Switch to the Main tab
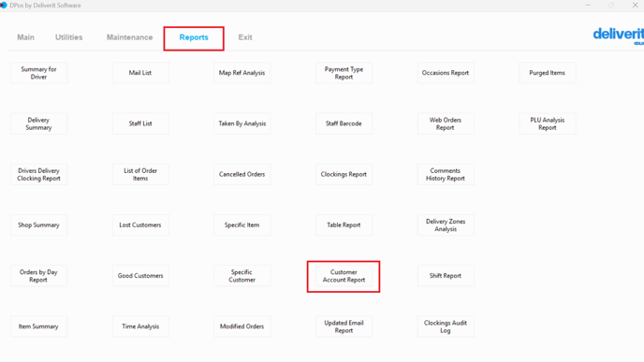Screen dimensions: 644x362 tap(25, 37)
